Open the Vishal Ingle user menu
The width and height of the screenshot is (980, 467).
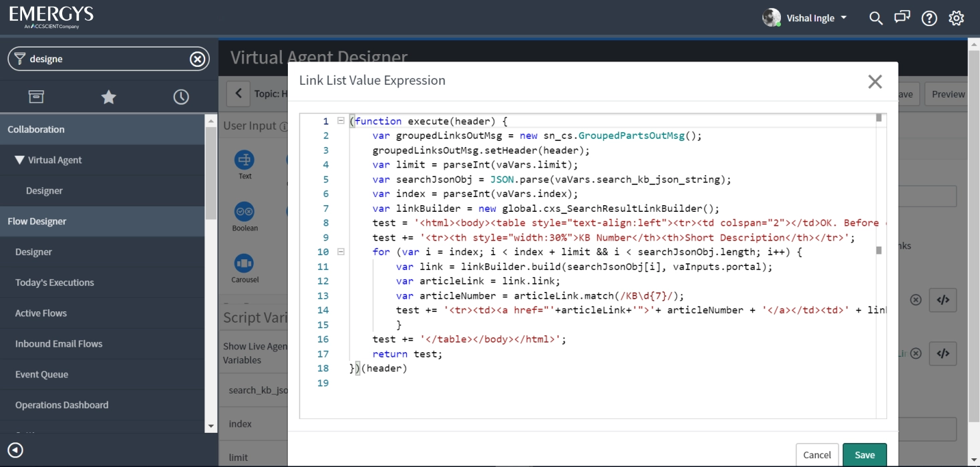click(817, 18)
